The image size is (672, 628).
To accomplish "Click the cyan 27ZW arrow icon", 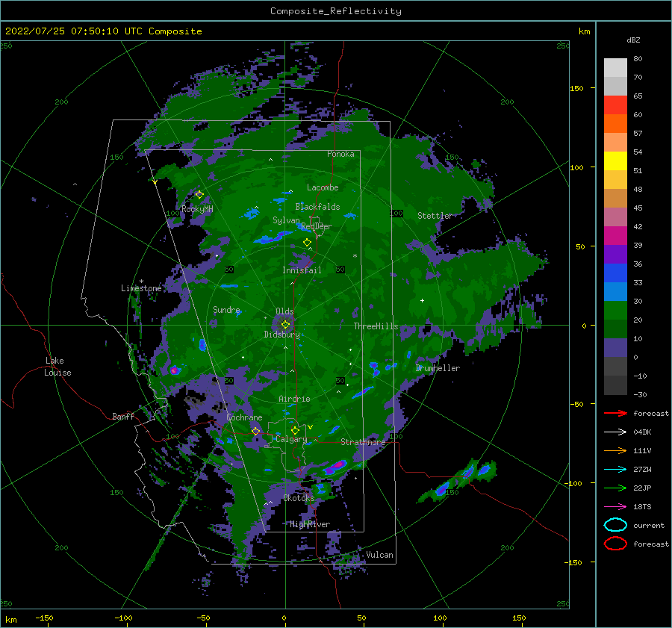I will (615, 470).
